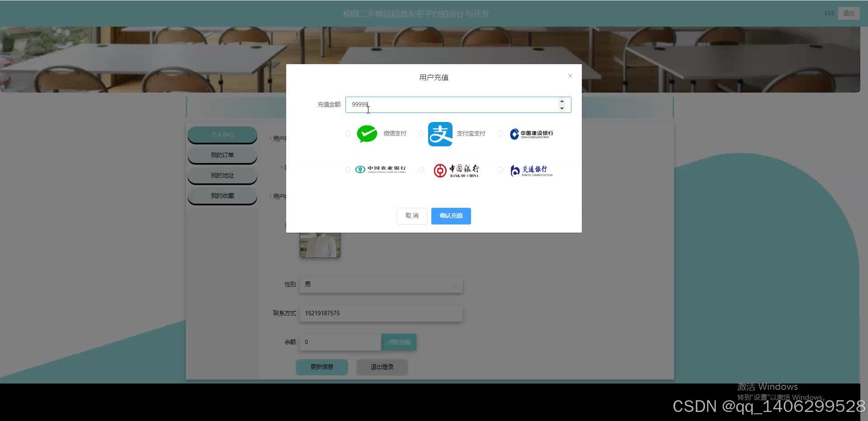The width and height of the screenshot is (868, 421).
Task: Click the 校园二手物品信息发布平台 header title
Action: click(x=416, y=14)
